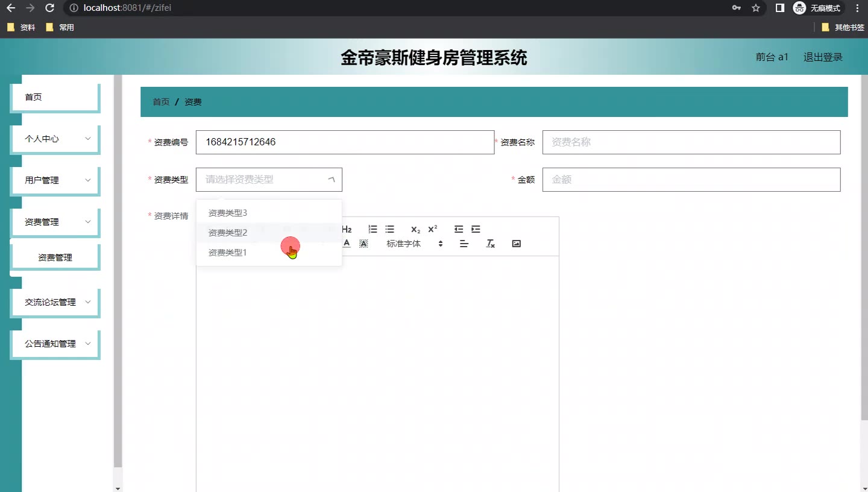Open 首页 in sidebar
868x492 pixels.
pos(55,97)
